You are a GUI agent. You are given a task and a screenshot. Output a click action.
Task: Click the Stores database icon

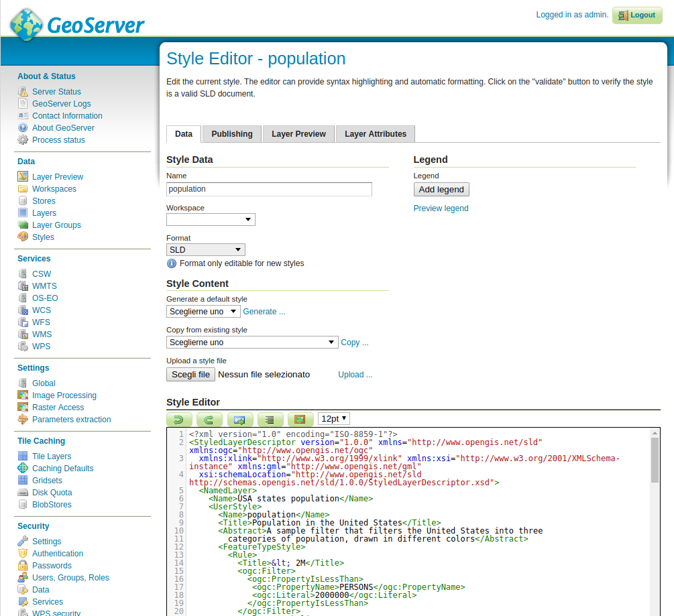(23, 200)
